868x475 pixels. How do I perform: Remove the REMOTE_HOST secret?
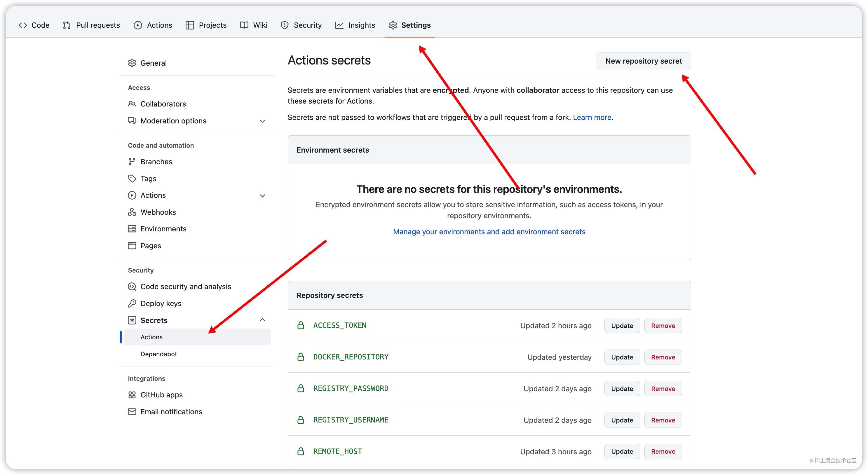(x=663, y=451)
